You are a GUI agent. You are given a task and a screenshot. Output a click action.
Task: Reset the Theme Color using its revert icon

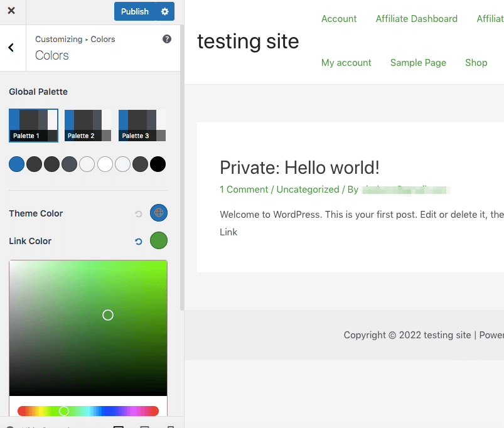point(138,213)
